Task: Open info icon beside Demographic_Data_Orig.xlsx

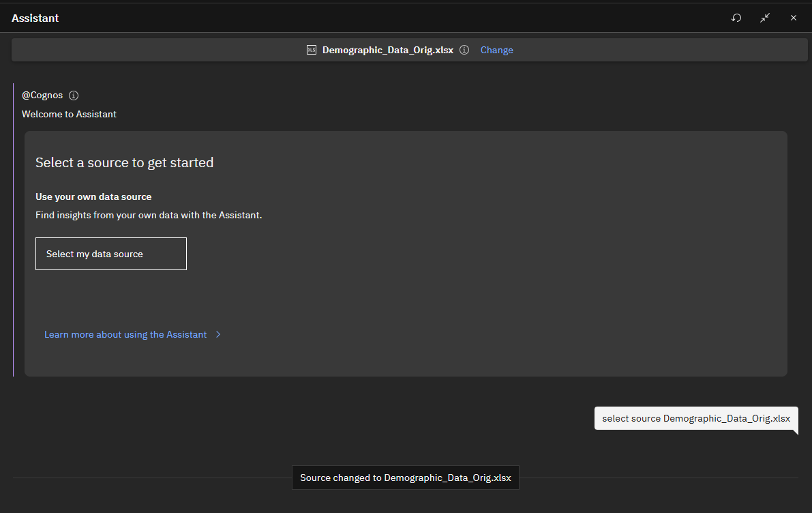Action: click(x=464, y=50)
